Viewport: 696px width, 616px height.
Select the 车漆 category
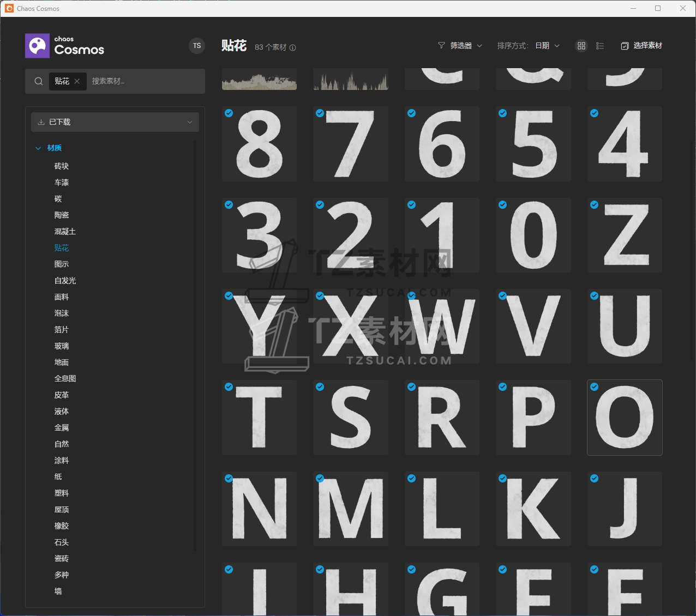[62, 183]
